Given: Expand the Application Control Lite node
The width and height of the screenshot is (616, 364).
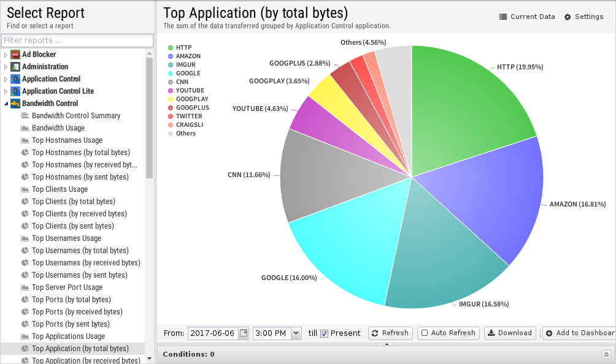Looking at the screenshot, I should 6,91.
